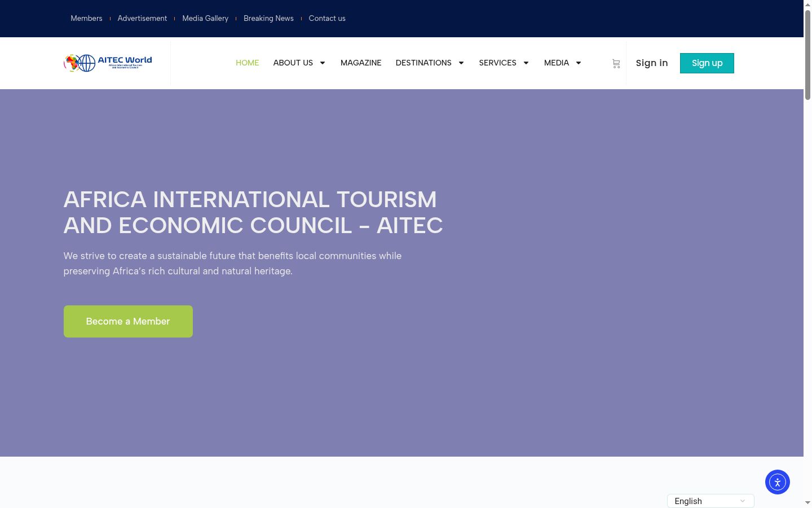Screen dimensions: 812x508
Task: Click the hero heading Africa International Tourism
Action: [x=253, y=212]
